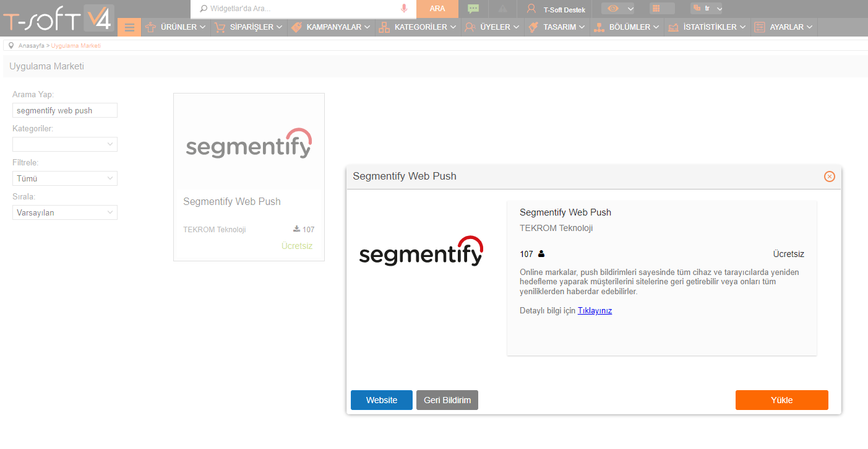Click the Bölümler nodes icon
868x449 pixels.
tap(598, 27)
